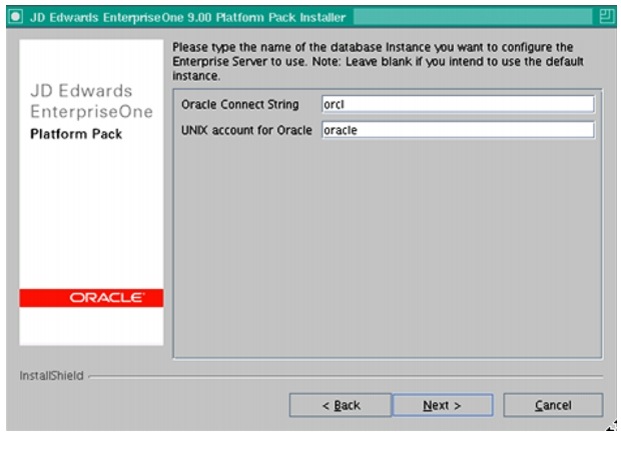This screenshot has height=454, width=621.
Task: Click the maximize icon in title bar
Action: pos(606,17)
